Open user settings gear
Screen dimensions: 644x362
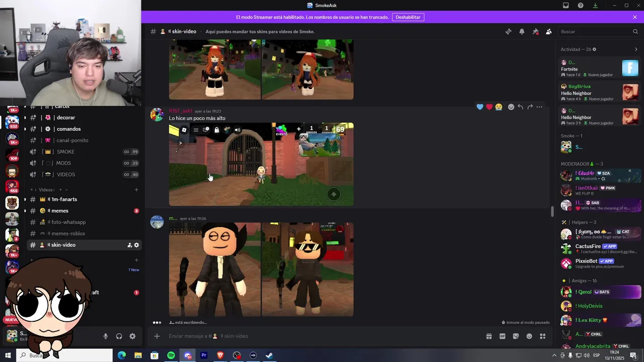132,336
